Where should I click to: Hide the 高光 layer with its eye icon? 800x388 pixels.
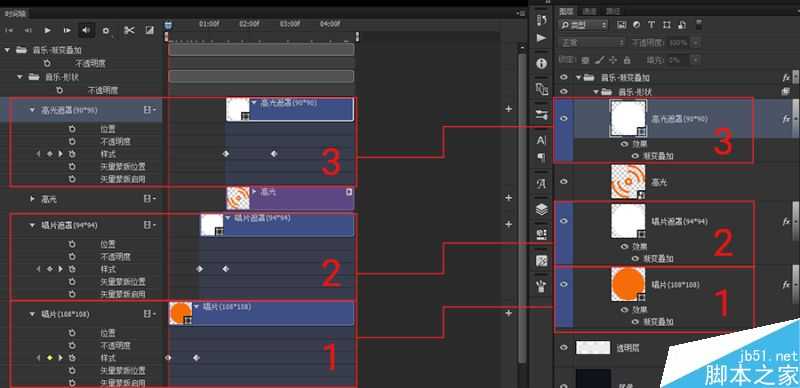click(x=564, y=181)
